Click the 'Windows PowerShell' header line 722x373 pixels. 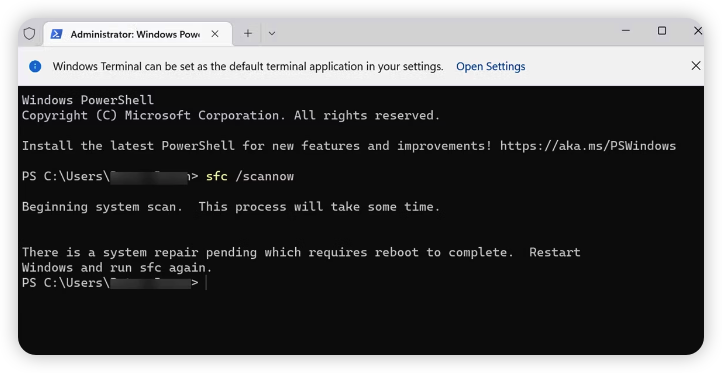[x=87, y=100]
